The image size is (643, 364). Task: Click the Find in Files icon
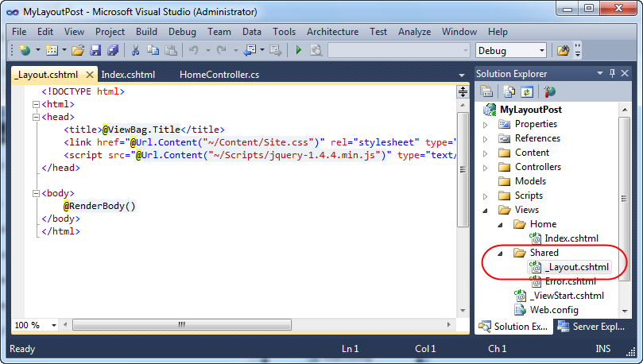coord(316,50)
